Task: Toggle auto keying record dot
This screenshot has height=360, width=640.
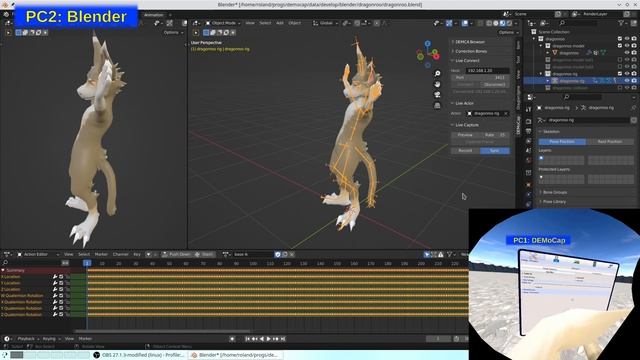Action: click(x=232, y=339)
